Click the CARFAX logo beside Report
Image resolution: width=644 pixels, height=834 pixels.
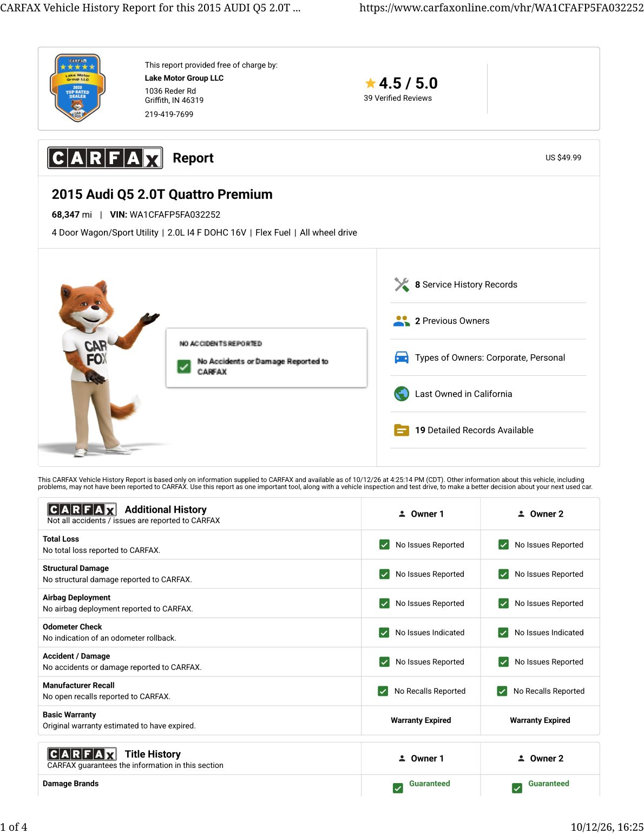[x=105, y=158]
